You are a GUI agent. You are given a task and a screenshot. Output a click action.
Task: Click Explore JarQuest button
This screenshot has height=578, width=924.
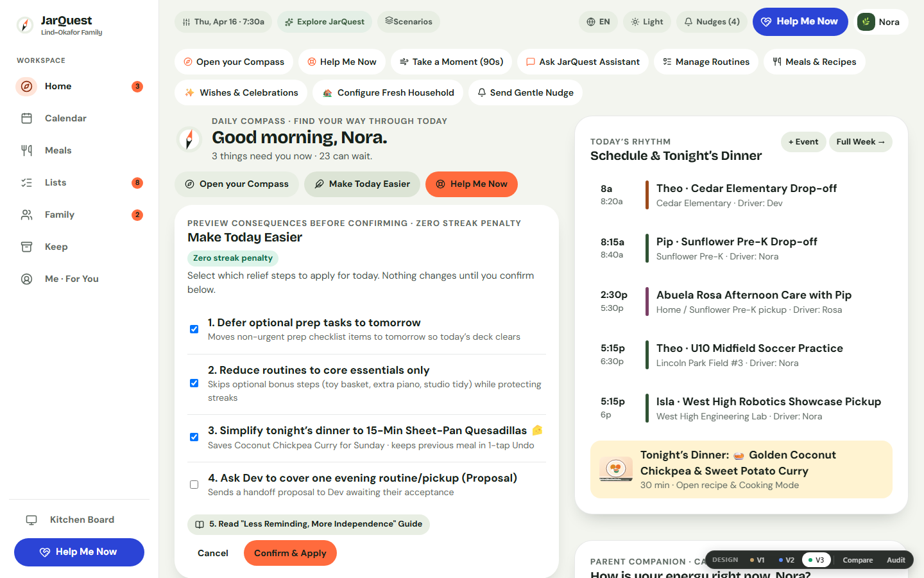(325, 22)
